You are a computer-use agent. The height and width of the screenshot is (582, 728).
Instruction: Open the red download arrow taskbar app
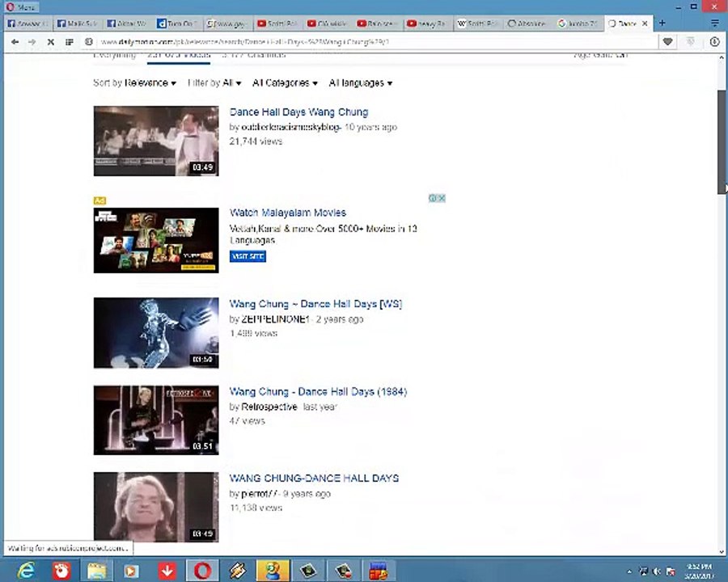coord(167,571)
